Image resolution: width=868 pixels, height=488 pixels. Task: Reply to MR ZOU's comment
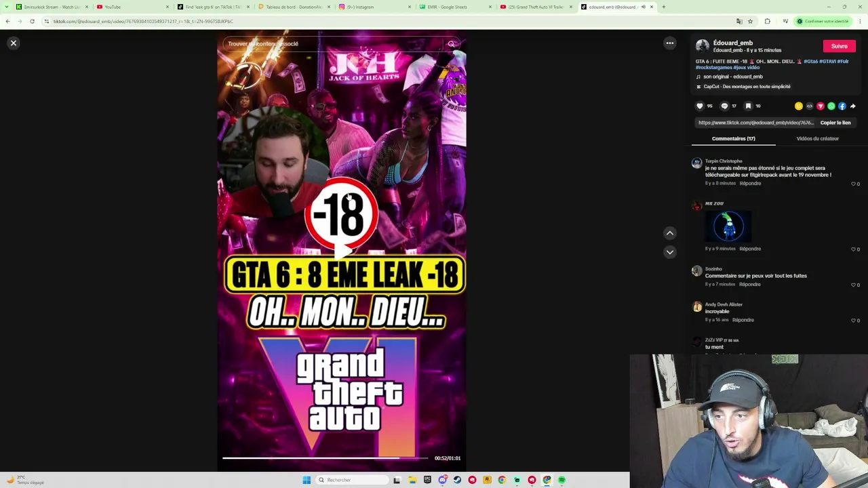click(750, 249)
